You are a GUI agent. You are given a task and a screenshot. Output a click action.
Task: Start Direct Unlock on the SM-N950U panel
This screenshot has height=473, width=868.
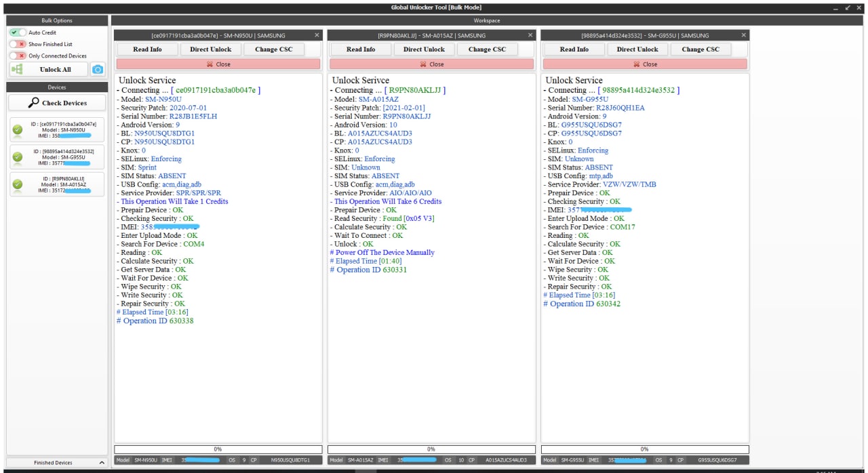click(211, 49)
